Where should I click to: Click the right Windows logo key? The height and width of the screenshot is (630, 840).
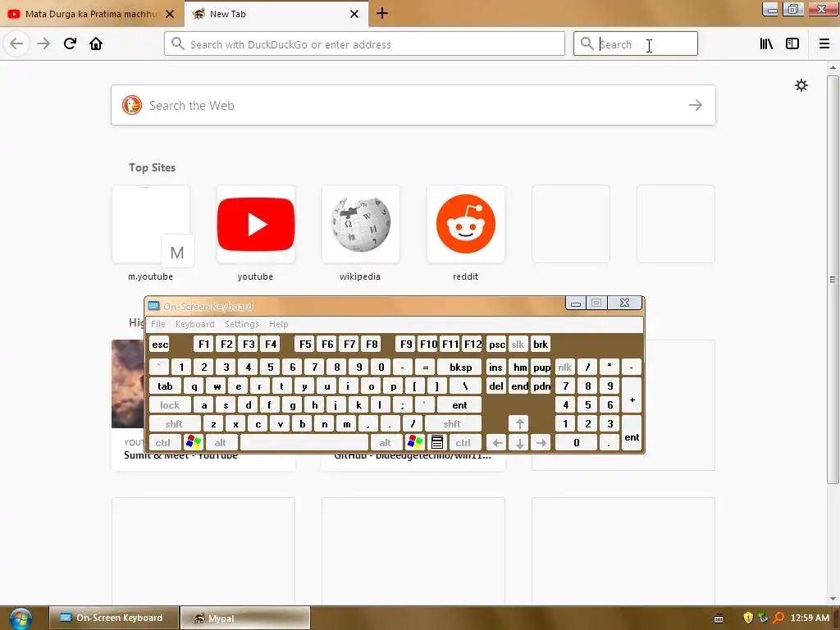pyautogui.click(x=415, y=442)
